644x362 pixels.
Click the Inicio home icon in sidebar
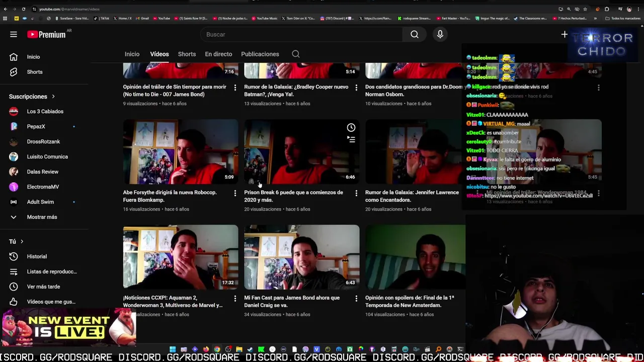click(14, 57)
